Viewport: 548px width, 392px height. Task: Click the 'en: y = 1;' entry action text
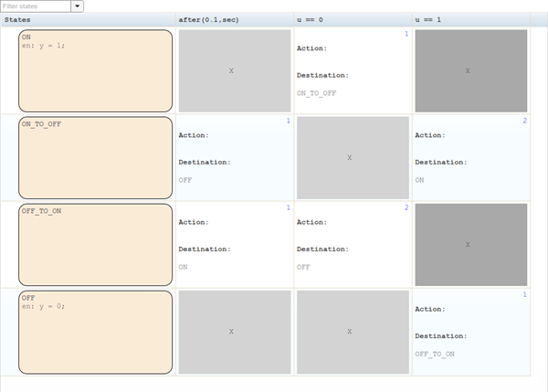click(43, 46)
